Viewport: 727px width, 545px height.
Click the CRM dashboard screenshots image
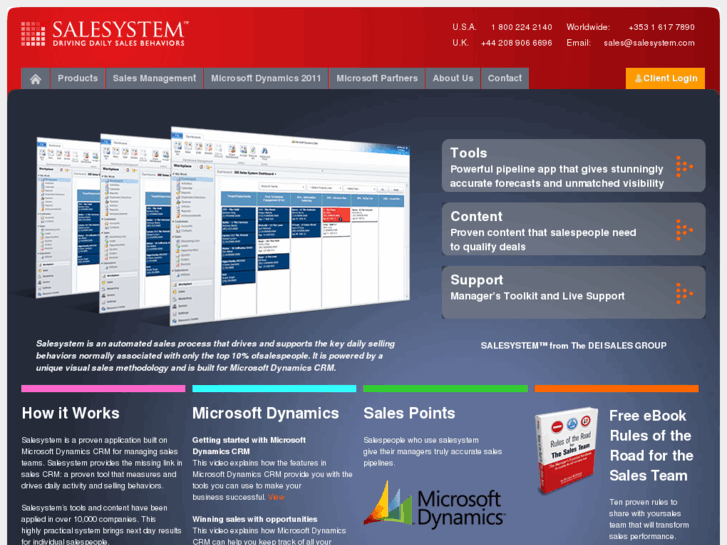(x=223, y=225)
